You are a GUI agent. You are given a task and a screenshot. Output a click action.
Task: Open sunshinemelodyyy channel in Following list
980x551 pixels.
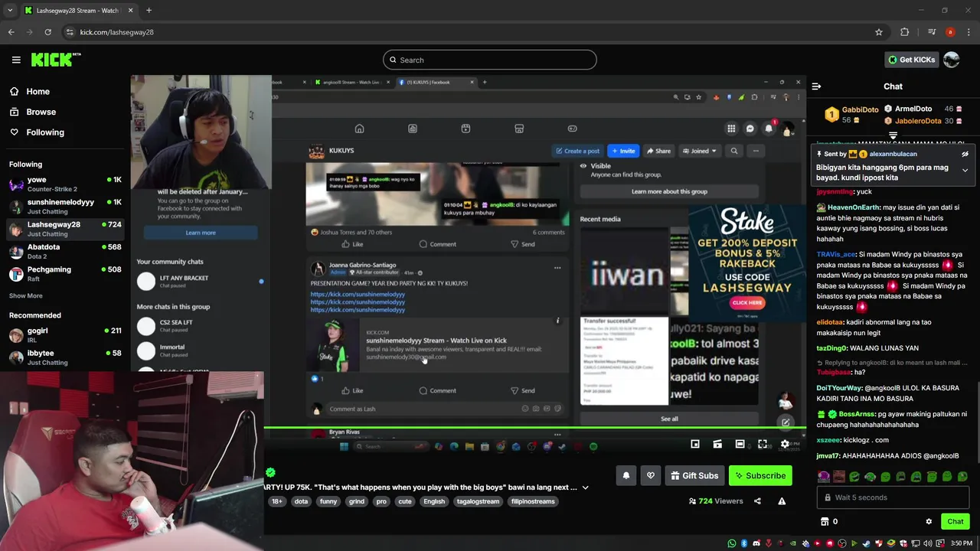65,207
